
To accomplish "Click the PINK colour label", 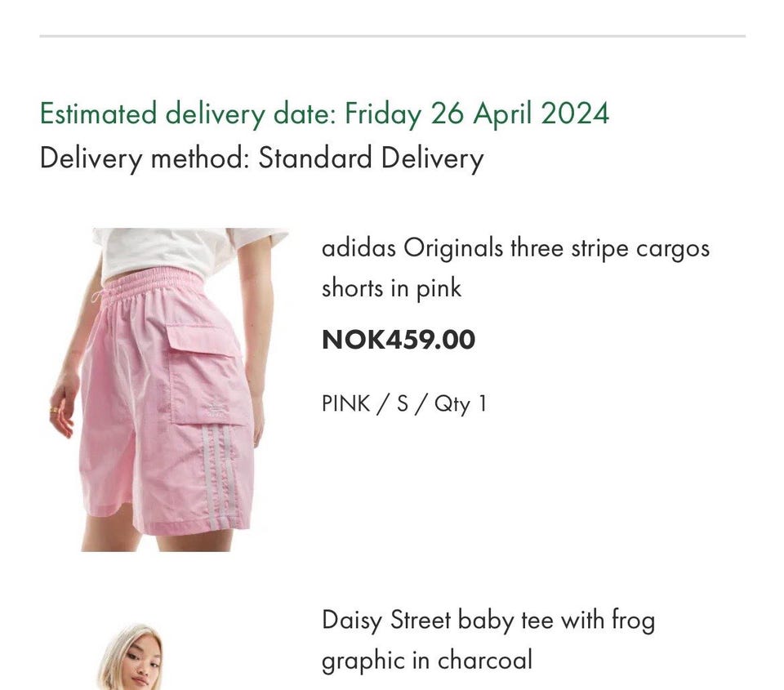I will [346, 403].
